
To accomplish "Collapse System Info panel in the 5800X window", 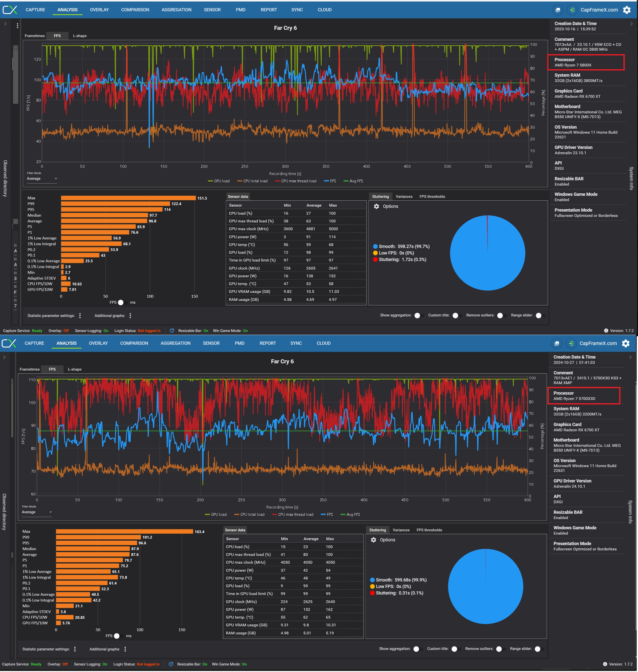I will click(x=631, y=24).
